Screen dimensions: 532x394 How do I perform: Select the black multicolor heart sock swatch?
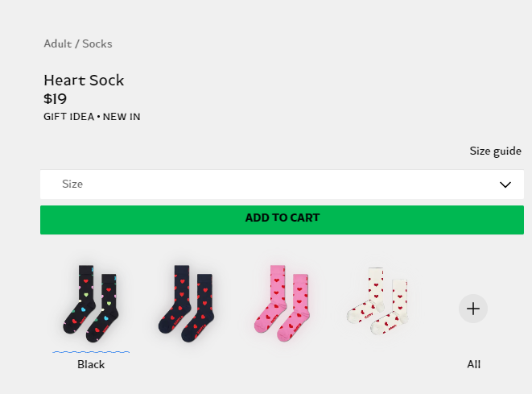pos(91,304)
